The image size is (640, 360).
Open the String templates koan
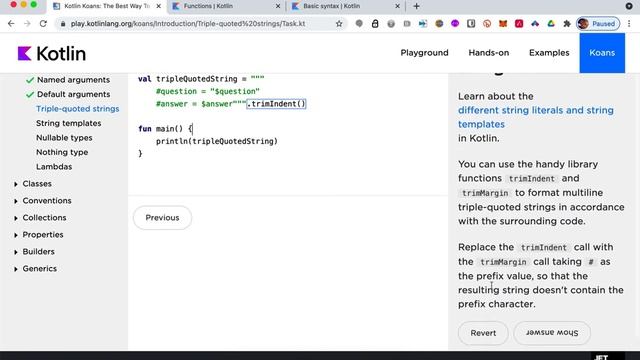pos(69,123)
